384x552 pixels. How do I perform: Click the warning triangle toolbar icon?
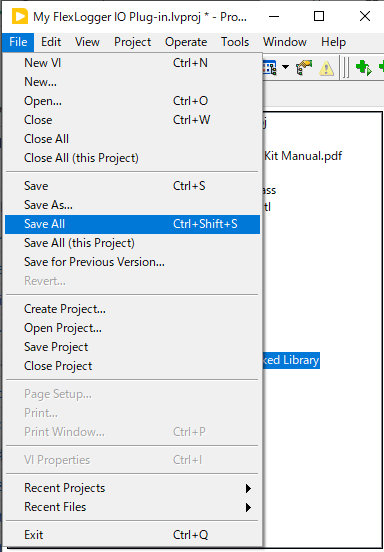[x=326, y=68]
